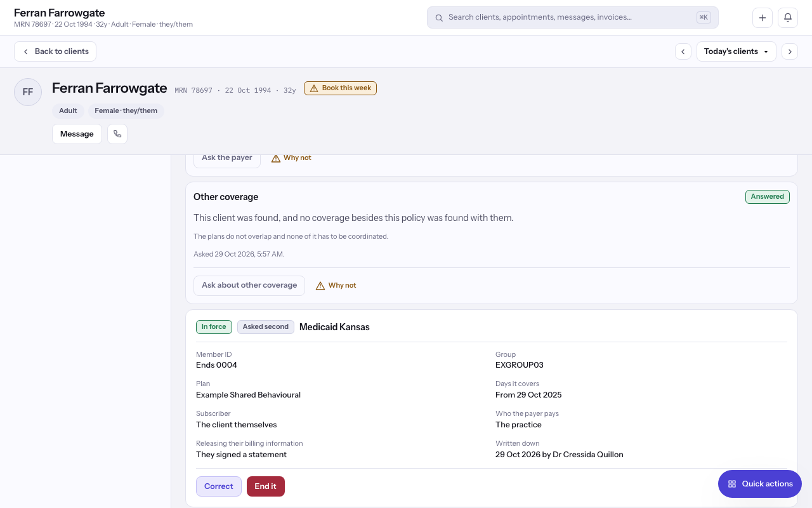
Task: Open the Today's clients dropdown
Action: point(737,51)
